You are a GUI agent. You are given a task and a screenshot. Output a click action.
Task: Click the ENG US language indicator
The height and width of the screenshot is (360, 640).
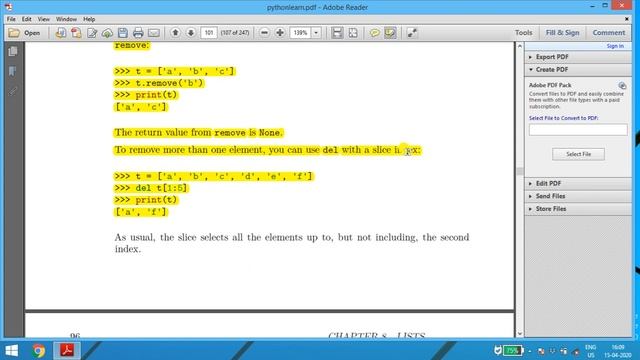coord(590,351)
